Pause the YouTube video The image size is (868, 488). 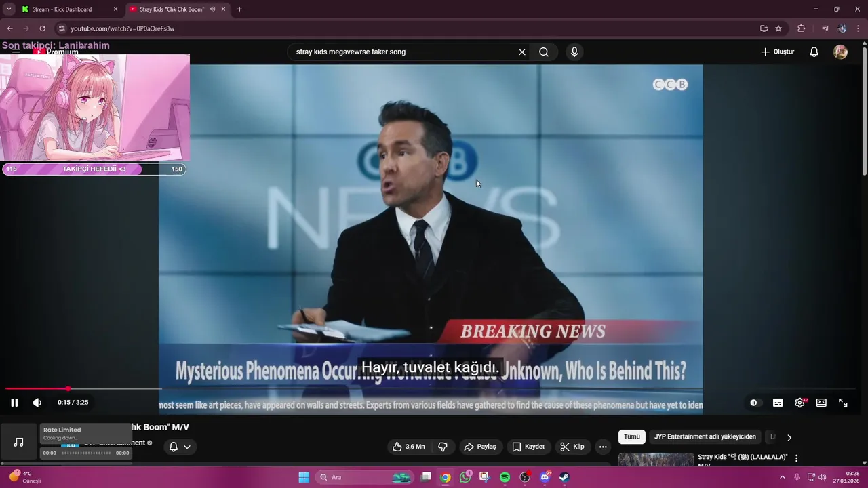(14, 403)
